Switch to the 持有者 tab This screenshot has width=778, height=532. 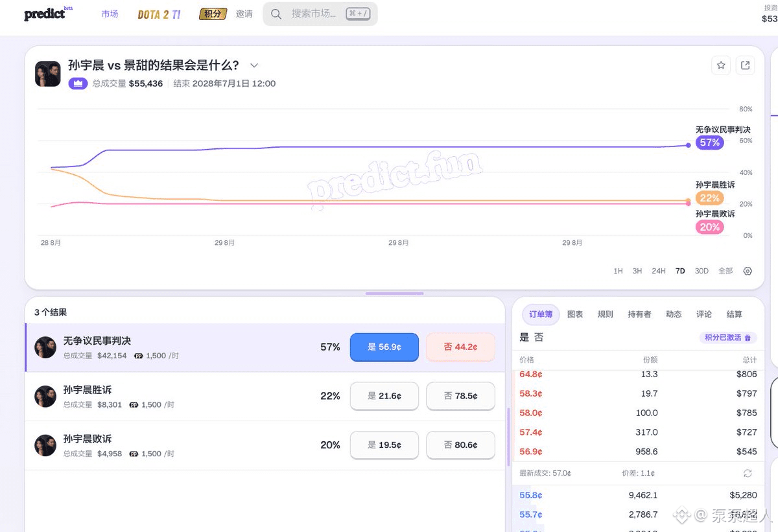(639, 314)
